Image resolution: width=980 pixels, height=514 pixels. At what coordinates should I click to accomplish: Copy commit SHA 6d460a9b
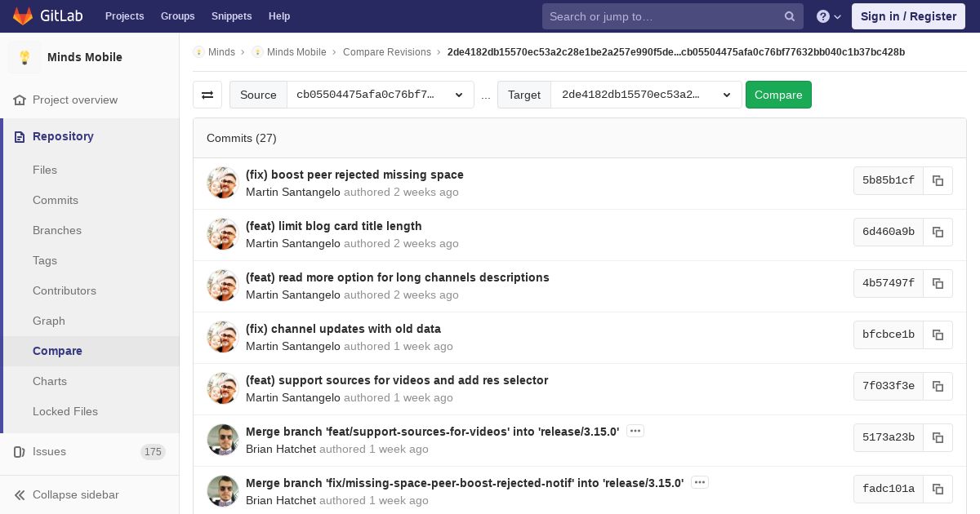pyautogui.click(x=938, y=232)
